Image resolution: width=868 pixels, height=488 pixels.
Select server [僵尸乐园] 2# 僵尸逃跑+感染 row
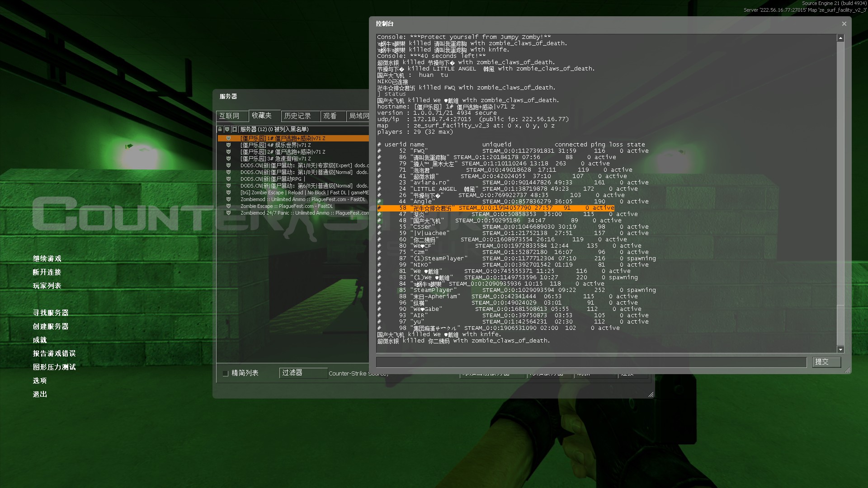click(x=293, y=152)
